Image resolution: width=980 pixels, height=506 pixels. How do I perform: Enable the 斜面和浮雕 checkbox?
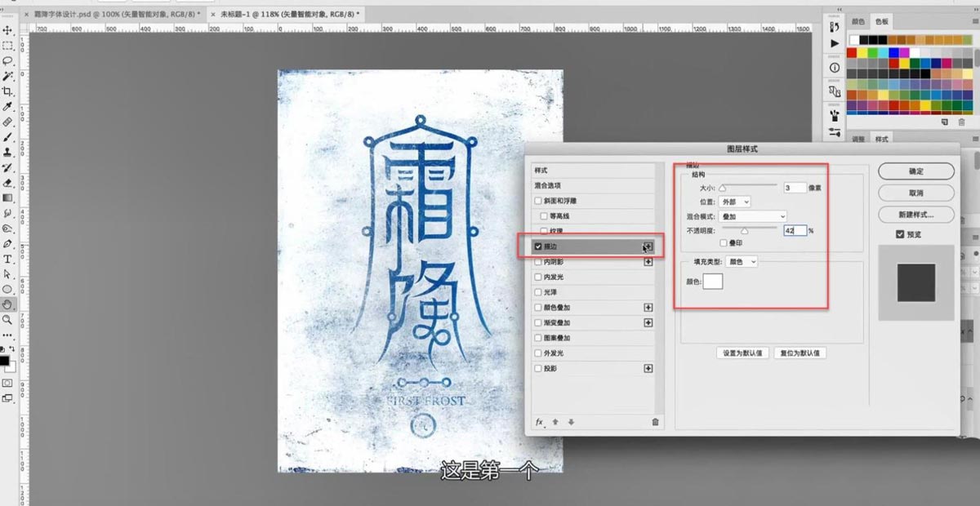[x=537, y=201]
